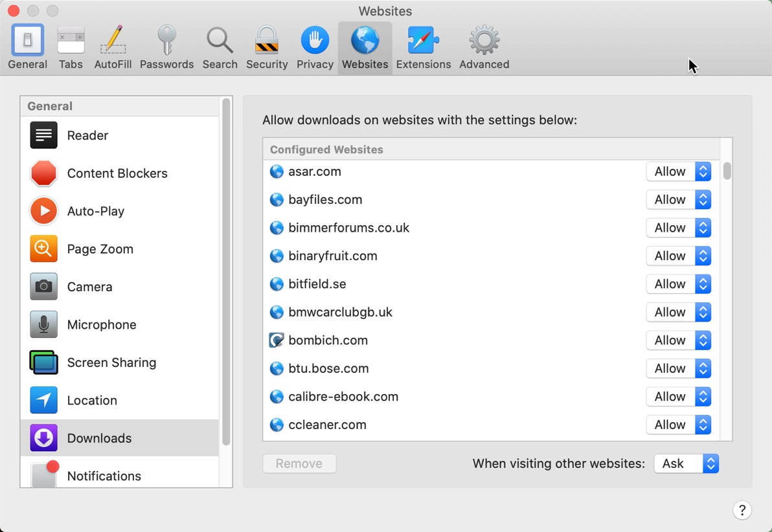This screenshot has height=532, width=772.
Task: Select the Reader icon in sidebar
Action: click(44, 135)
